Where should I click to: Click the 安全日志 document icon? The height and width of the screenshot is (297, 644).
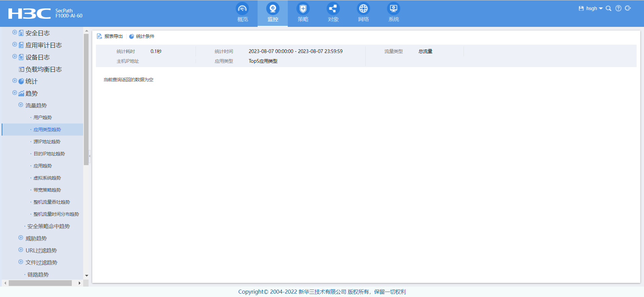click(21, 33)
